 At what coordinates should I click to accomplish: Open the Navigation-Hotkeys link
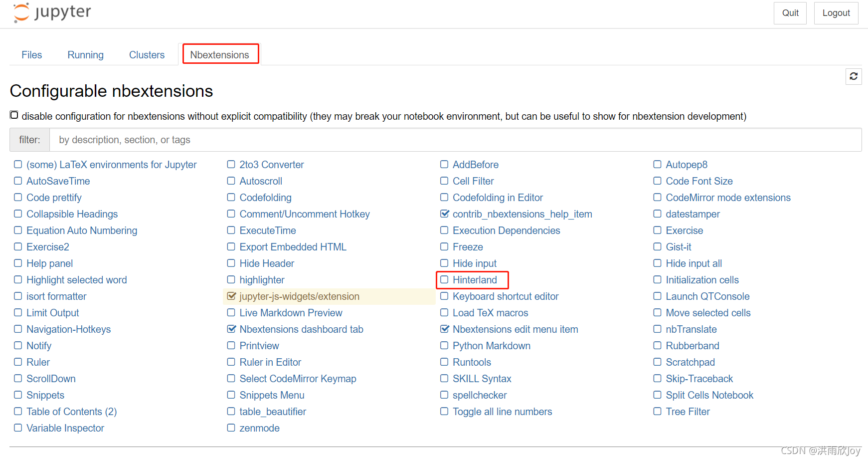click(x=69, y=329)
